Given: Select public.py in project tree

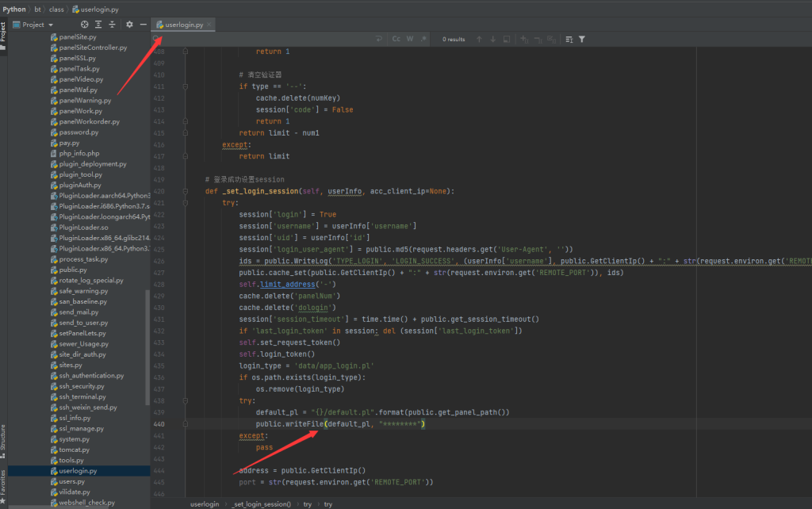Looking at the screenshot, I should pyautogui.click(x=73, y=270).
